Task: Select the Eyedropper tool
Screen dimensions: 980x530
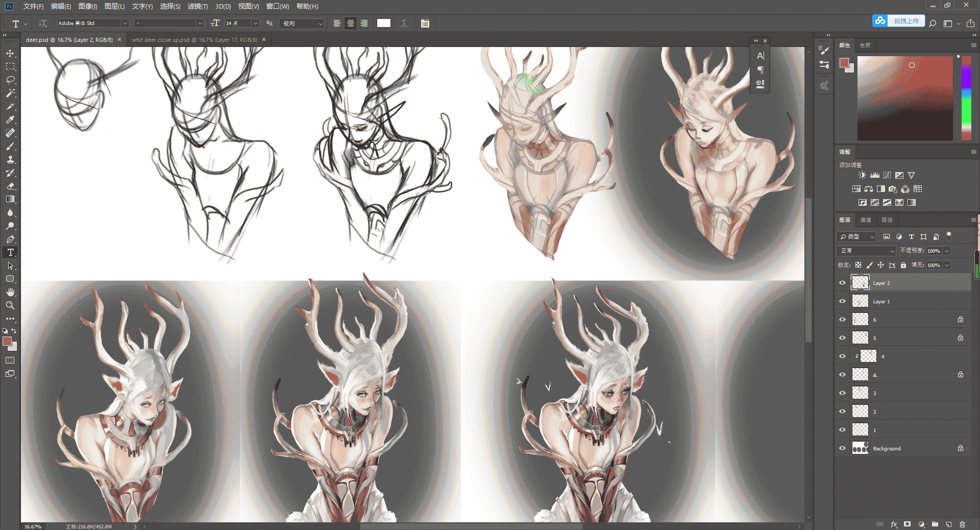Action: (10, 120)
